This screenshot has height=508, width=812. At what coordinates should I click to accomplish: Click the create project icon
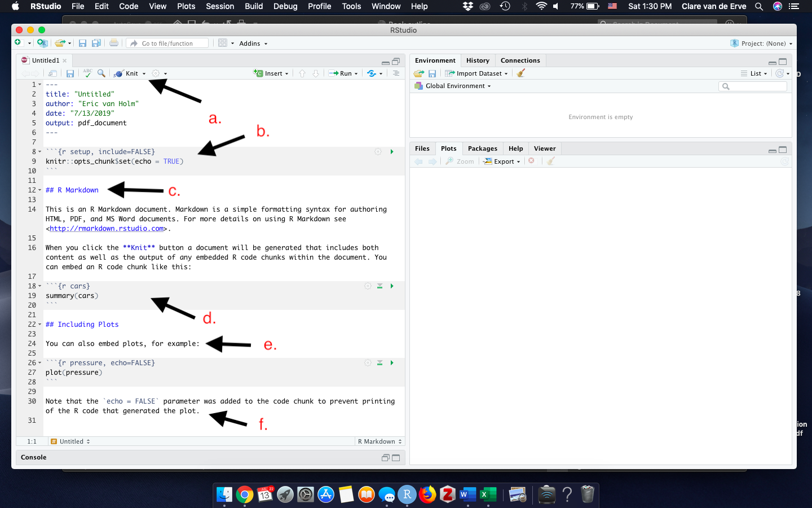click(x=42, y=43)
